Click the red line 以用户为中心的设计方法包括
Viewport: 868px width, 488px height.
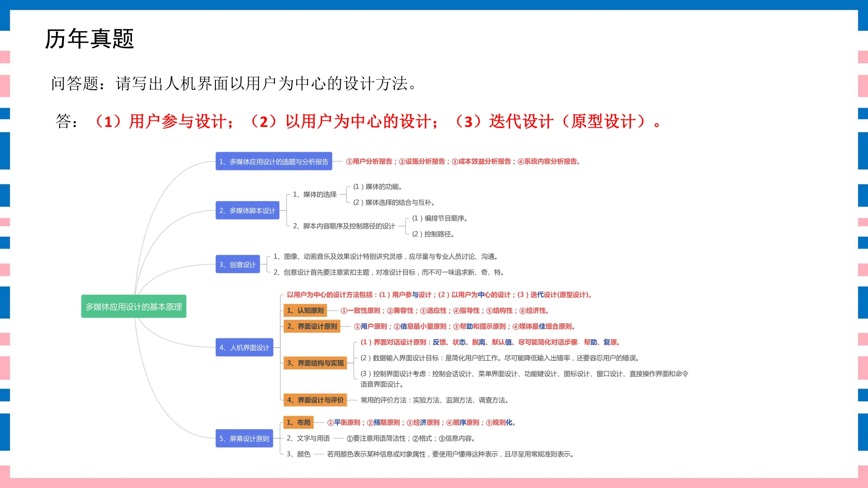[439, 295]
